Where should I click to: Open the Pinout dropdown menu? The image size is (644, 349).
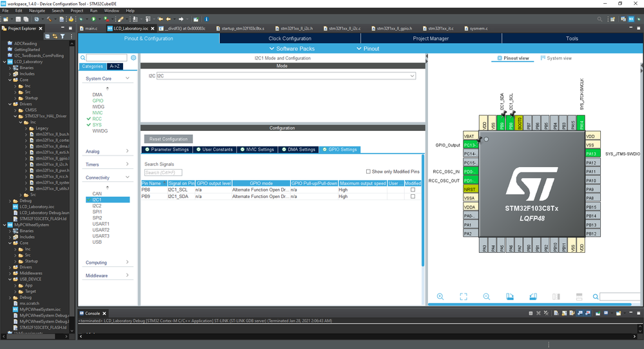(367, 48)
